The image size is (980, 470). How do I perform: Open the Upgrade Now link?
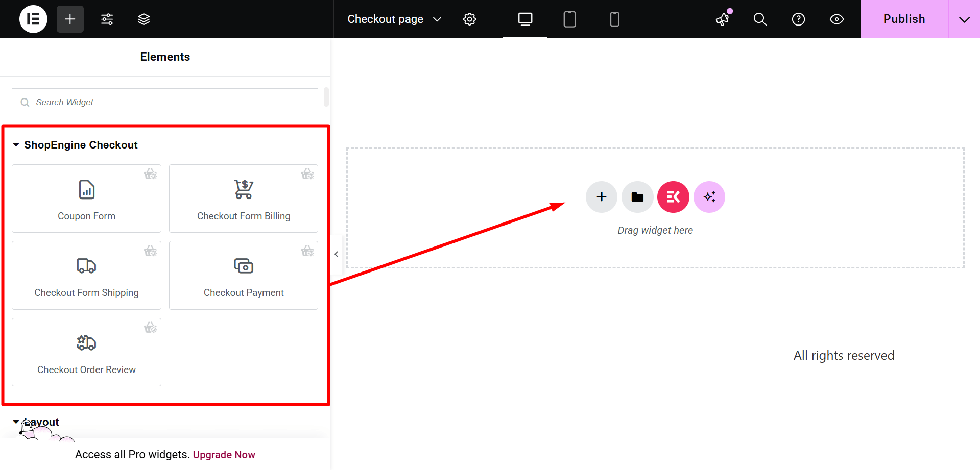pyautogui.click(x=224, y=454)
